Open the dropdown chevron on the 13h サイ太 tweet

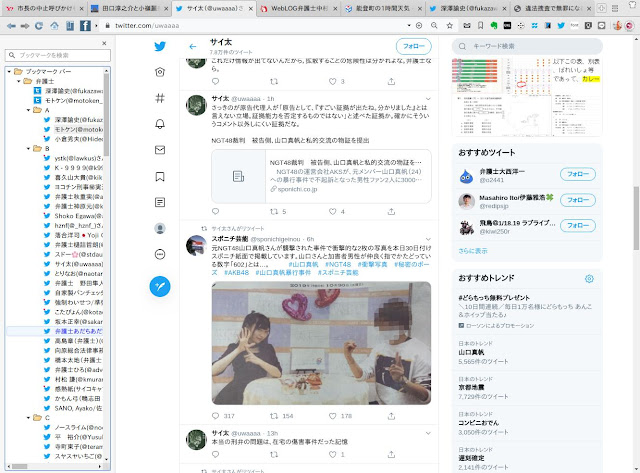click(428, 433)
